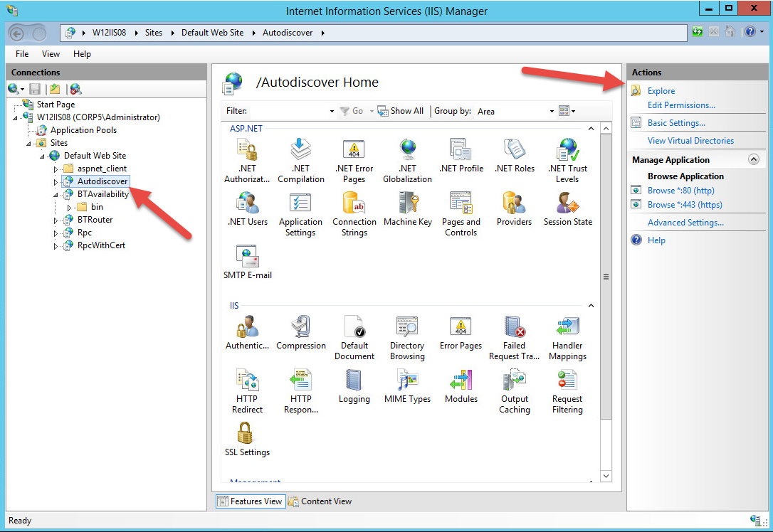Open the Authentication feature
The image size is (773, 532).
(247, 333)
